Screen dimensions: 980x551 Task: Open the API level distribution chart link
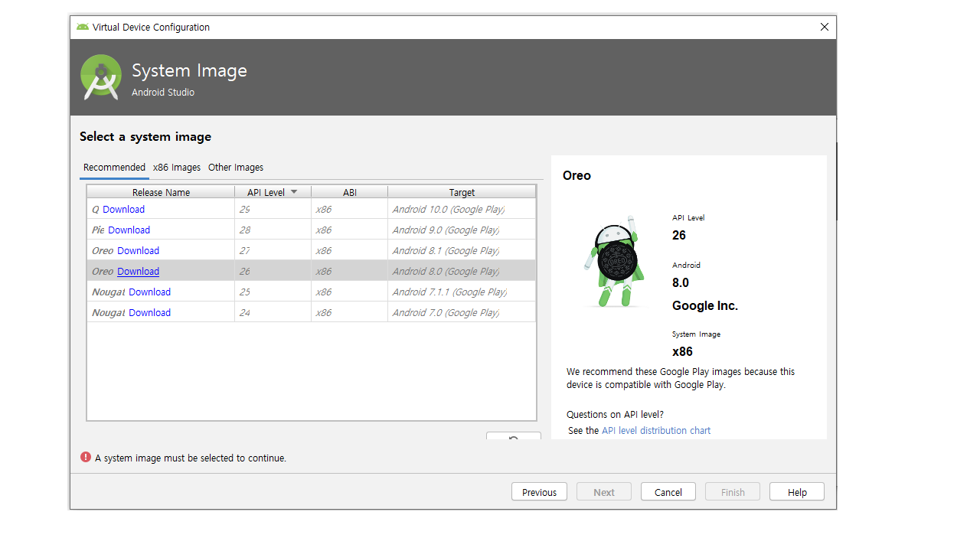click(655, 431)
